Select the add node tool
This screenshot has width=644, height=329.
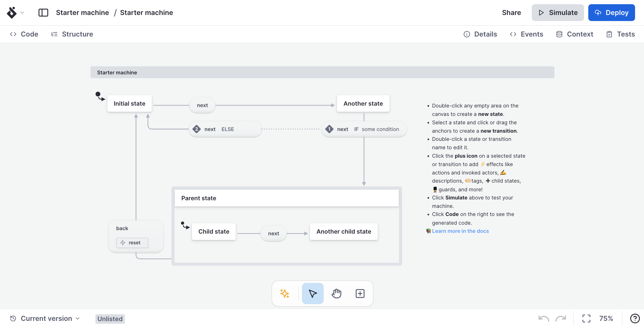point(360,293)
